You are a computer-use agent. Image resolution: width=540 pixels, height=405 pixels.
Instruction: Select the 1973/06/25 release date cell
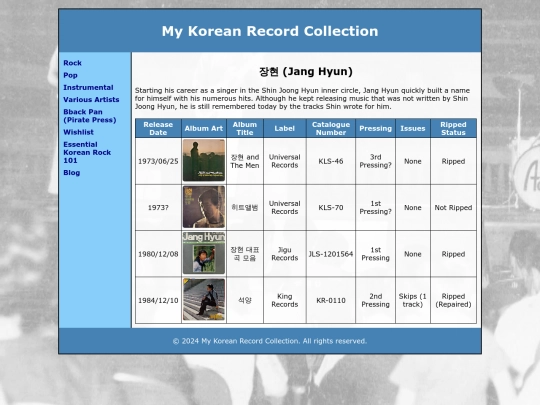point(158,161)
